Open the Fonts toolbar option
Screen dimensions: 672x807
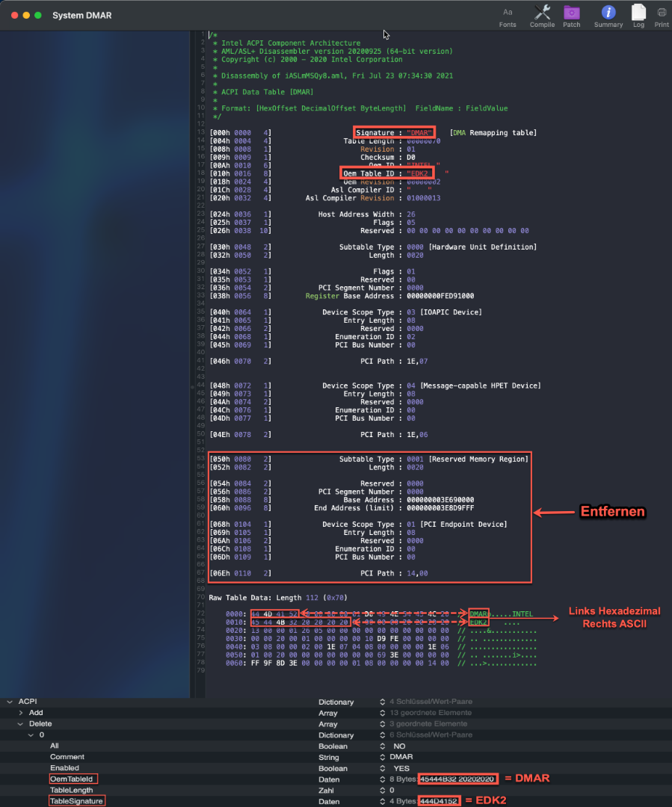pyautogui.click(x=508, y=16)
